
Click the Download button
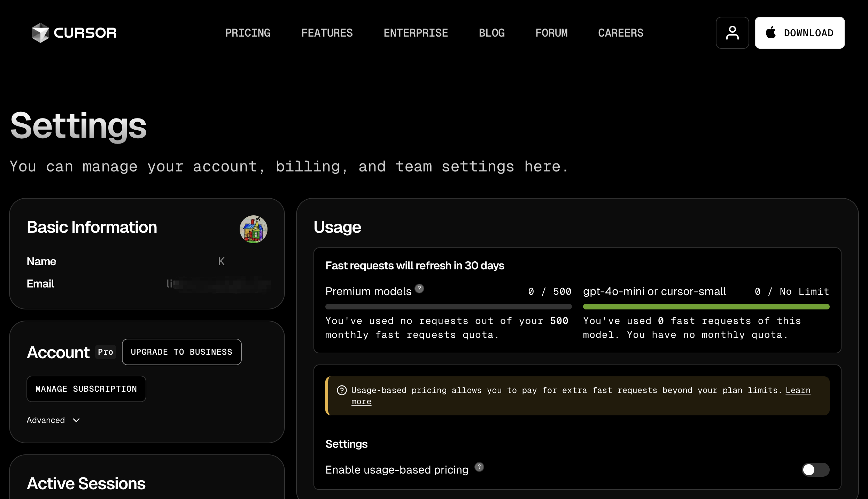click(800, 33)
